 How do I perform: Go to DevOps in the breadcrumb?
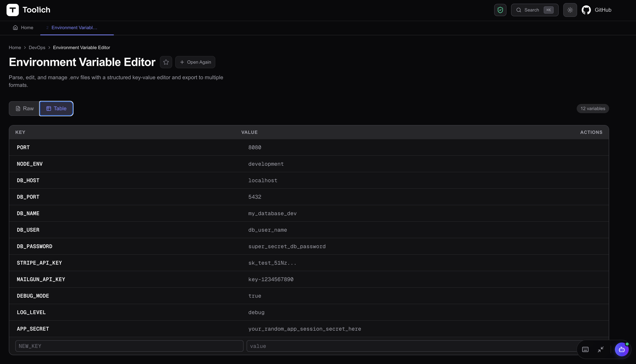pos(37,48)
